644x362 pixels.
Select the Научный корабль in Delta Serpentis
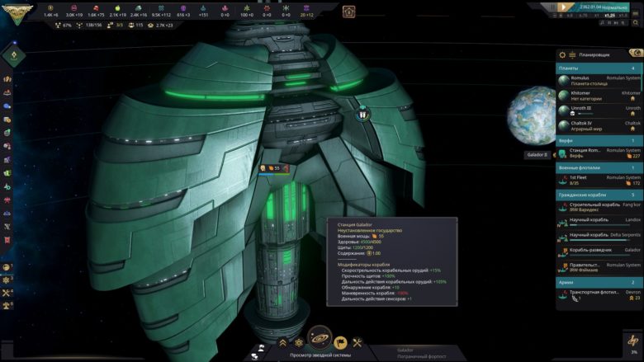coord(599,237)
